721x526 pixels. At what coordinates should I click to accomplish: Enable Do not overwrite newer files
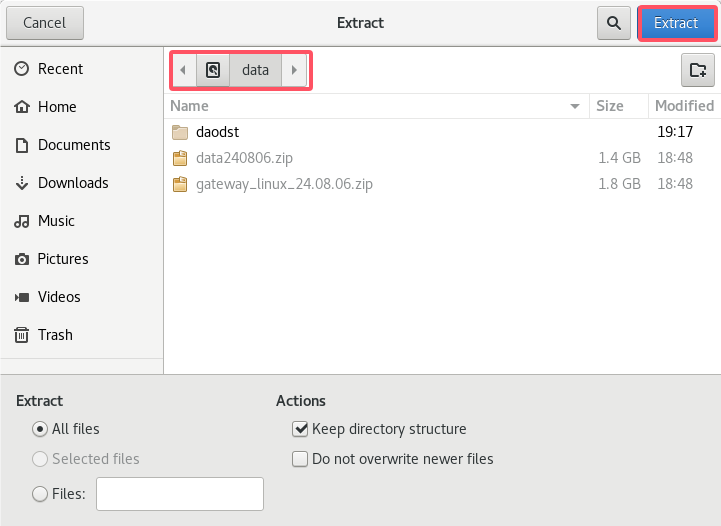300,459
